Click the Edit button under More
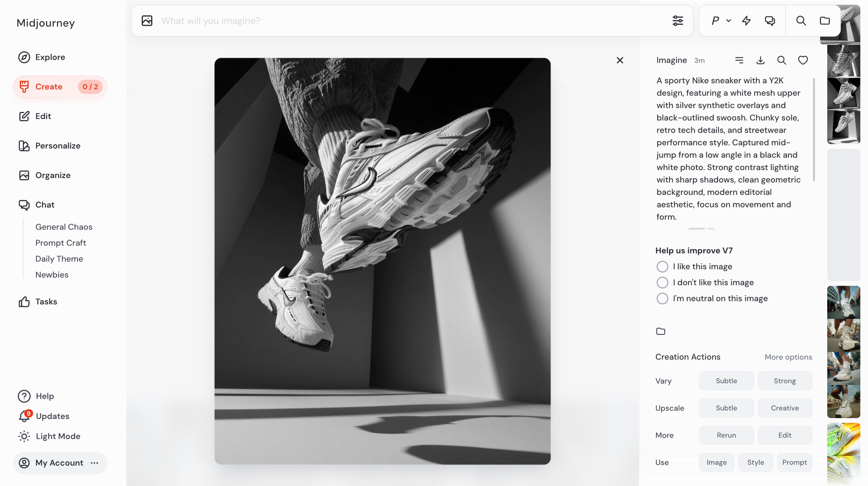 (x=784, y=435)
